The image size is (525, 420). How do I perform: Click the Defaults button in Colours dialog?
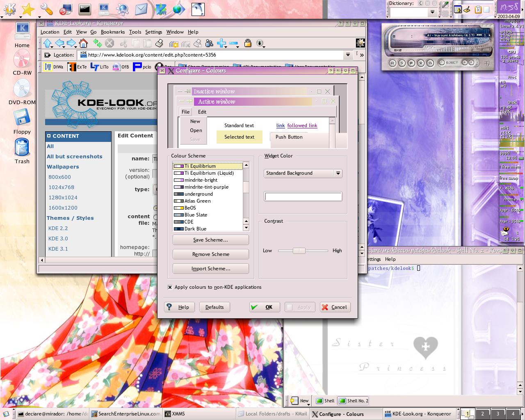click(215, 307)
